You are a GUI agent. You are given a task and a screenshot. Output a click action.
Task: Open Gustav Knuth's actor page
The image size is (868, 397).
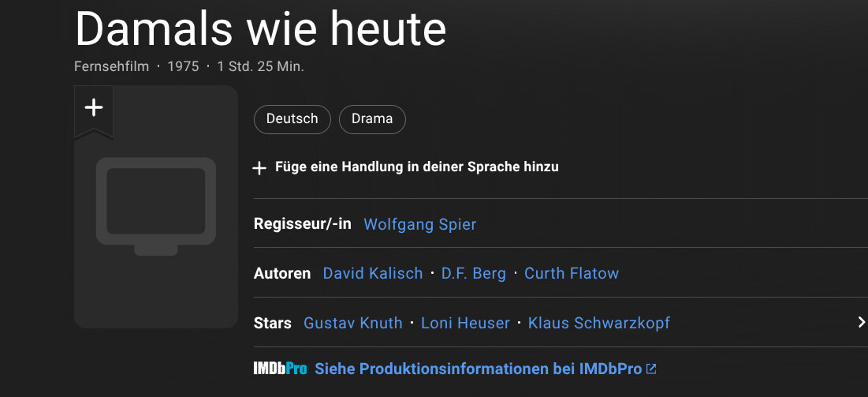[x=352, y=323]
